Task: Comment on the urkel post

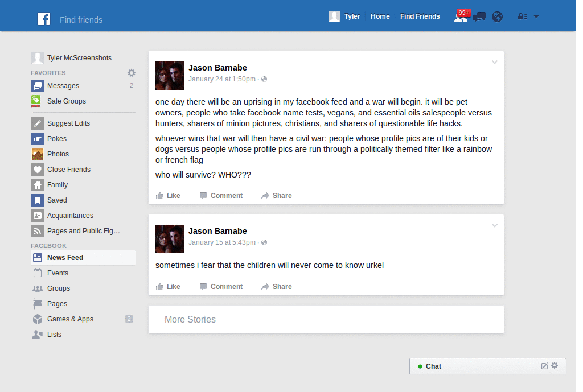Action: tap(221, 287)
